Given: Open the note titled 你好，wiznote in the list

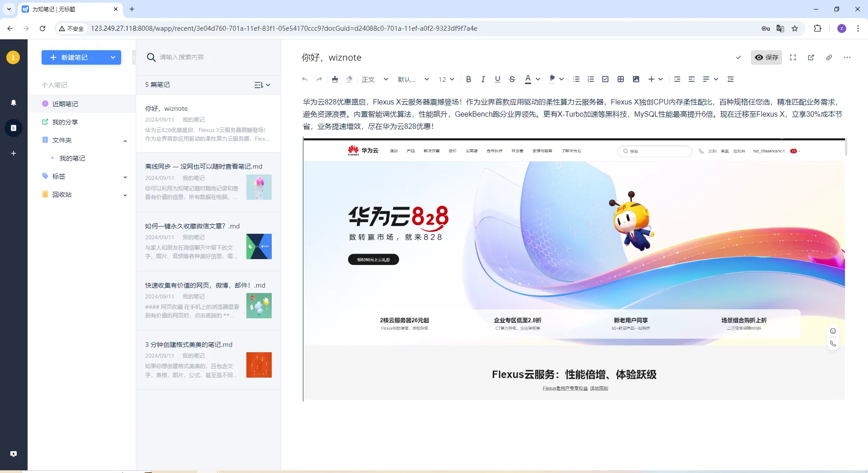Looking at the screenshot, I should pyautogui.click(x=208, y=123).
